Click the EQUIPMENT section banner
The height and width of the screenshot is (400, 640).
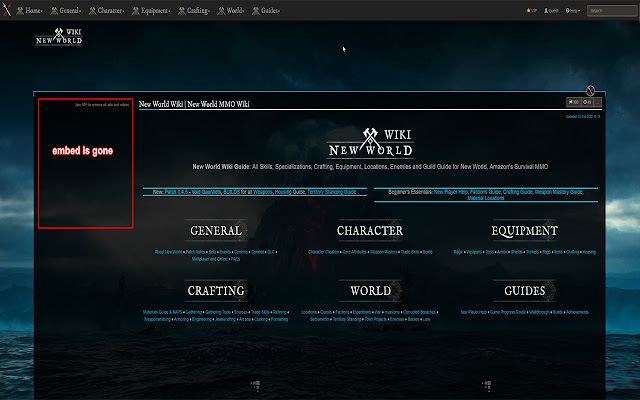(524, 231)
